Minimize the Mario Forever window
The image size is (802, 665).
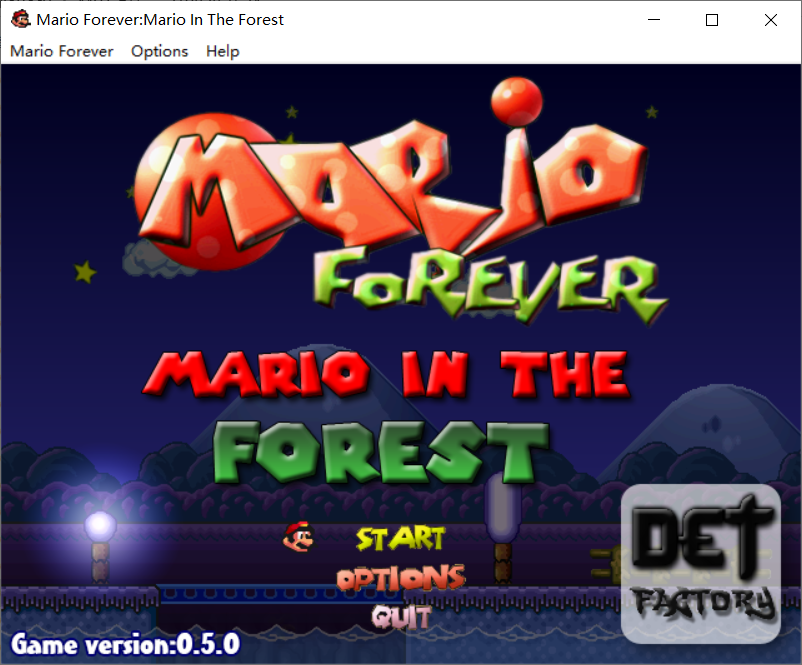654,20
